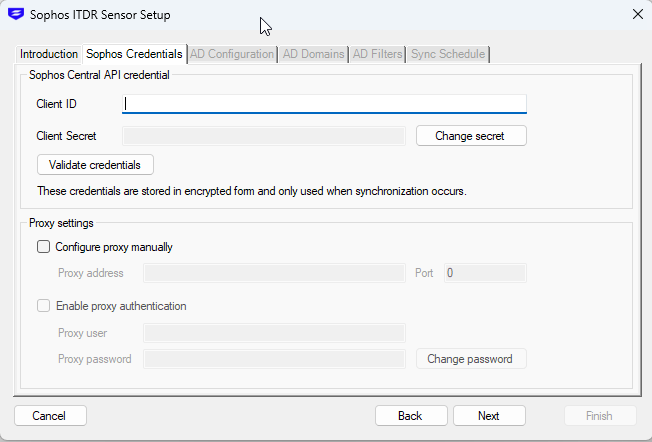Cancel the sensor setup
652x442 pixels.
coord(50,416)
